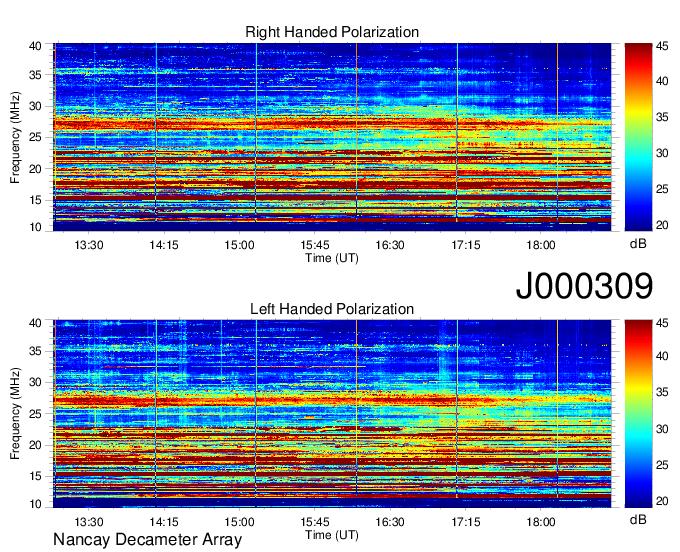Click the 15:45 tick of Left Handed plot
The image size is (680, 552).
click(315, 522)
